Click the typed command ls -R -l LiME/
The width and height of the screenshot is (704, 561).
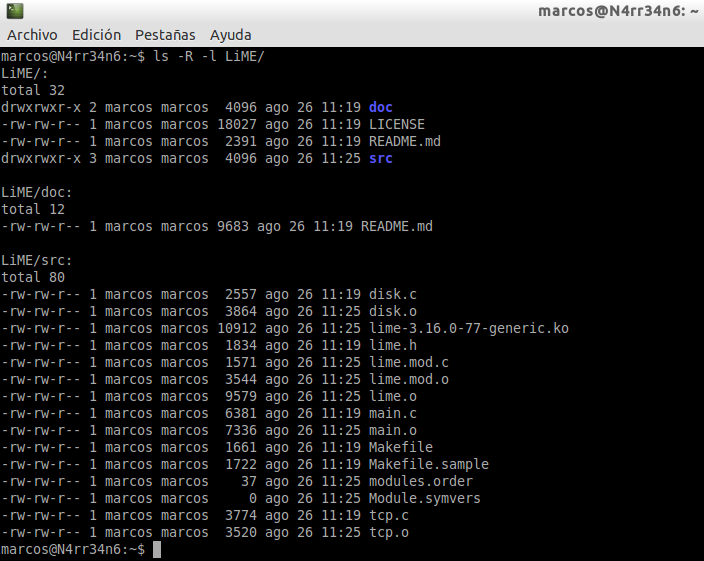[209, 56]
